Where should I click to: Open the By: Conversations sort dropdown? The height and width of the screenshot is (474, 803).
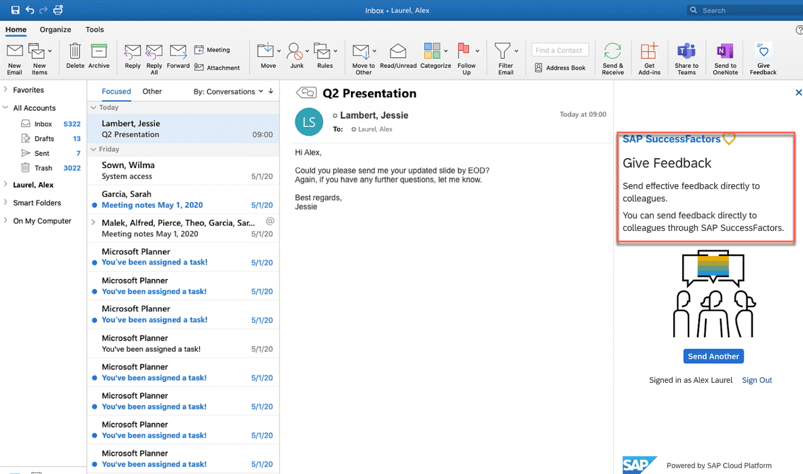228,92
